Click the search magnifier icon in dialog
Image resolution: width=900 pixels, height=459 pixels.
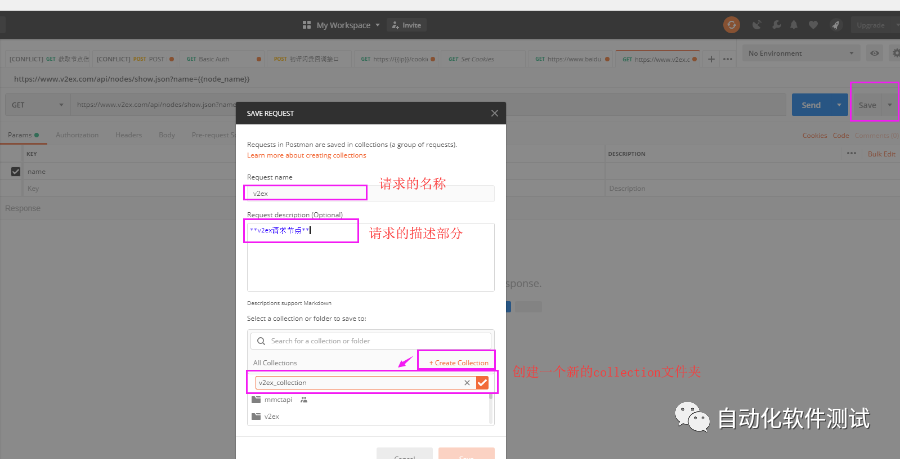(x=261, y=341)
